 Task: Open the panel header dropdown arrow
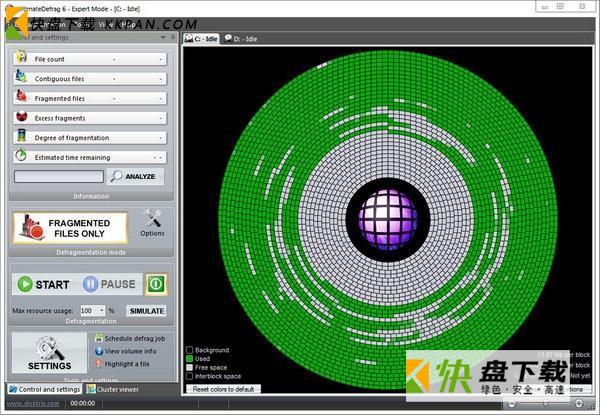point(163,37)
